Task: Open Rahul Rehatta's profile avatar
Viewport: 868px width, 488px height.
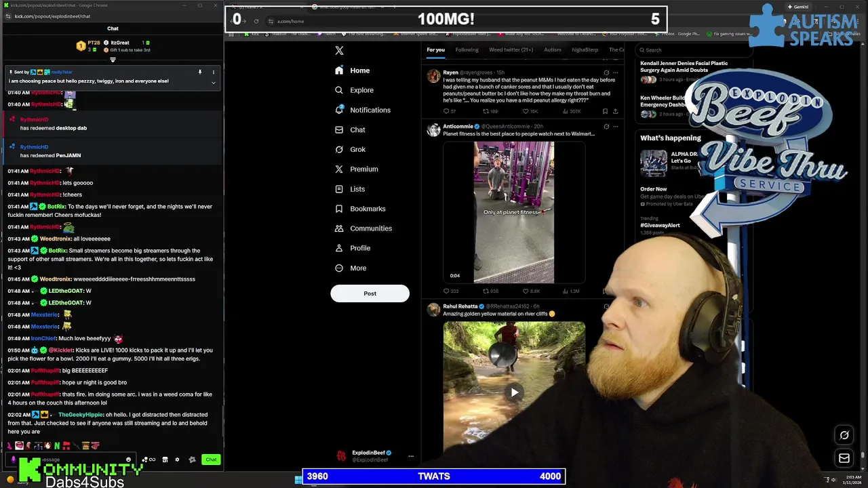Action: [x=433, y=310]
